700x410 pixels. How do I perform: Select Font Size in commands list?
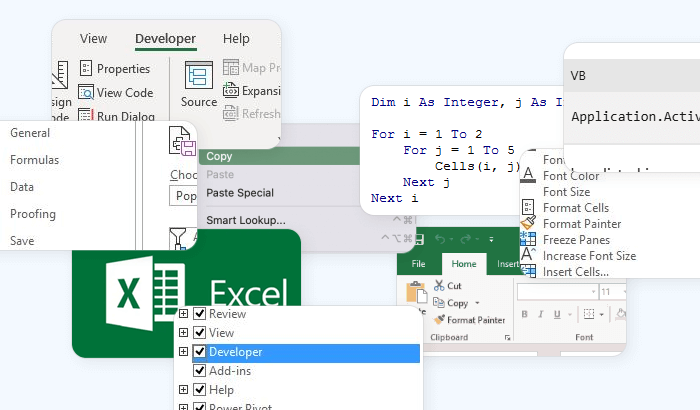[x=567, y=192]
